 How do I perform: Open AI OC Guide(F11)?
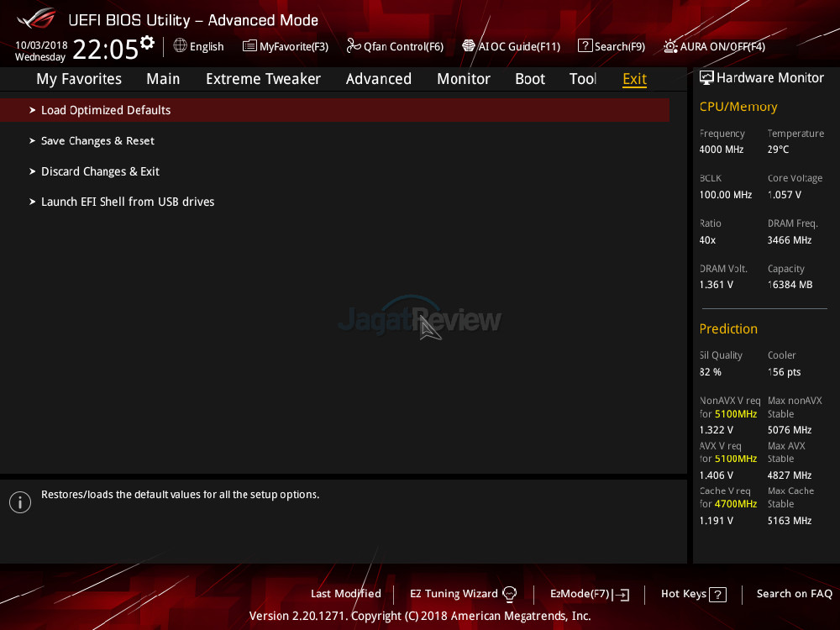(519, 46)
